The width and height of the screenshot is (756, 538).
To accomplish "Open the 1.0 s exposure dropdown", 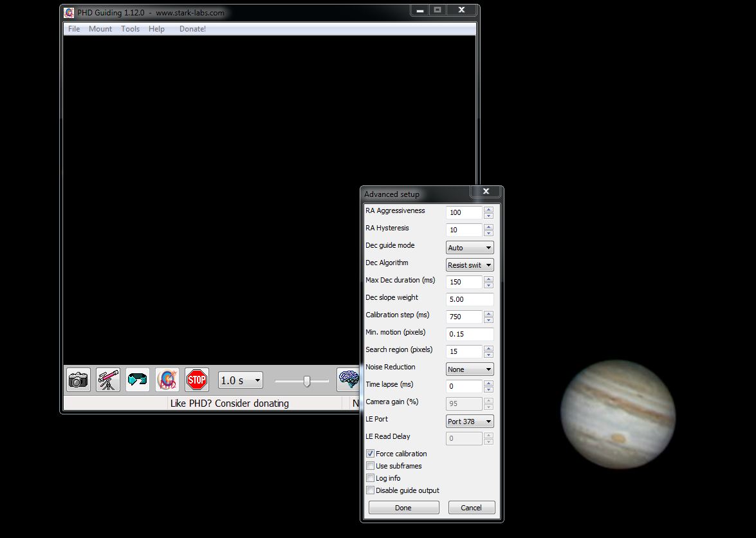I will (x=241, y=380).
